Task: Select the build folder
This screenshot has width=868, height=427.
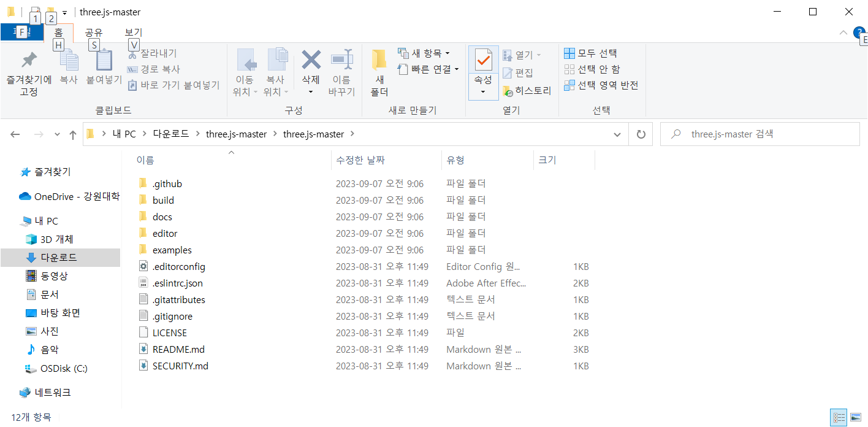Action: [x=163, y=200]
